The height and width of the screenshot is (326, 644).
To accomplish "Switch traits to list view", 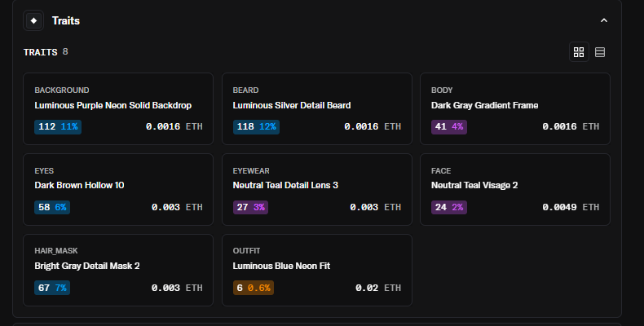I will pyautogui.click(x=600, y=52).
